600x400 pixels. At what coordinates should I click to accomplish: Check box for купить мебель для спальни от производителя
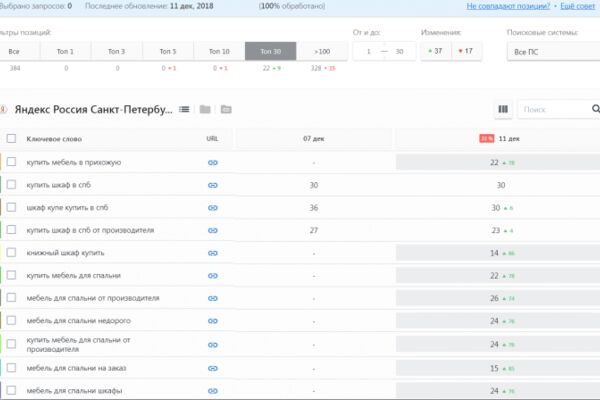tap(11, 344)
